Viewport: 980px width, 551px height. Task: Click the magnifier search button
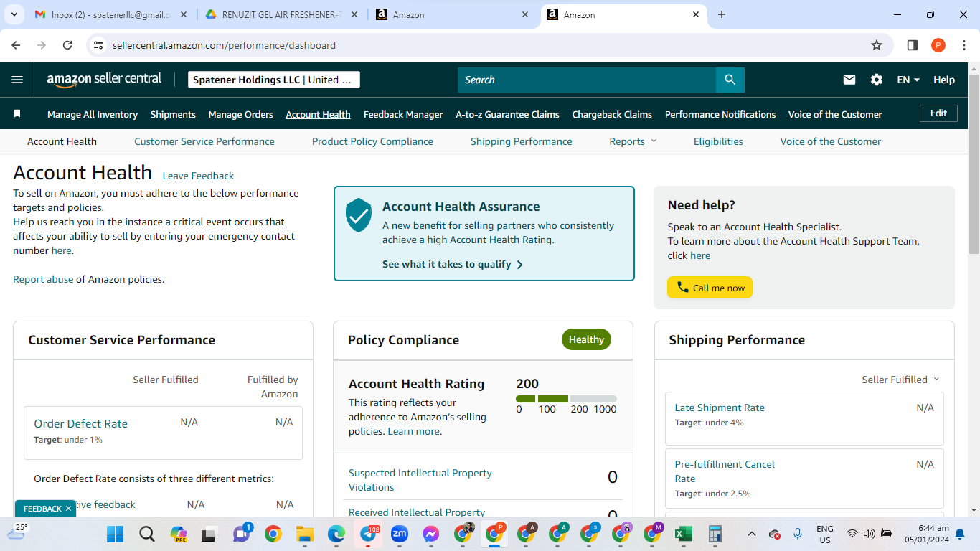tap(730, 80)
